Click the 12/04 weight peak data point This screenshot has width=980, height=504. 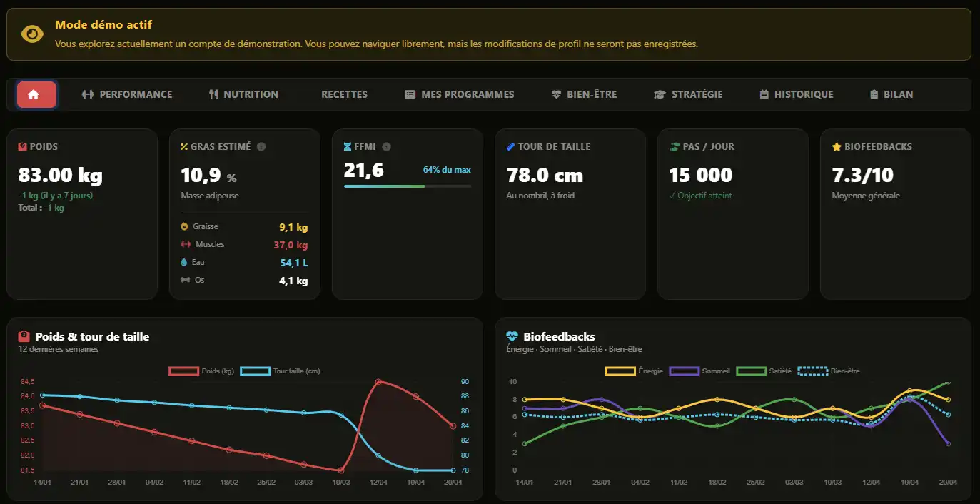(378, 382)
